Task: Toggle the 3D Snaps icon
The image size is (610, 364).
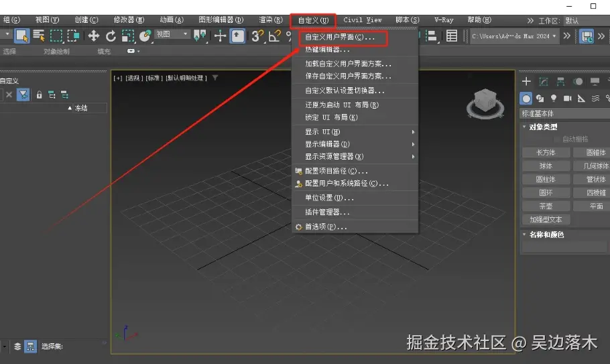Action: [257, 36]
